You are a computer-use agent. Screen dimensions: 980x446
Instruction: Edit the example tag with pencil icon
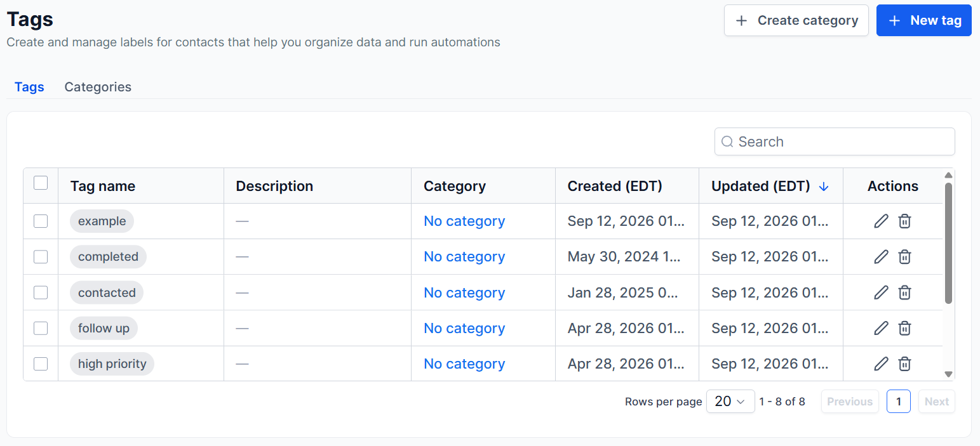[x=881, y=221]
